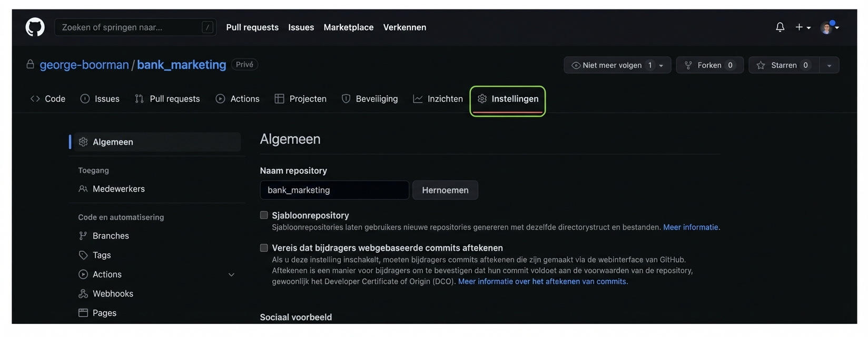Open the Marketplace menu item
Screen dimensions: 868x337
[348, 27]
